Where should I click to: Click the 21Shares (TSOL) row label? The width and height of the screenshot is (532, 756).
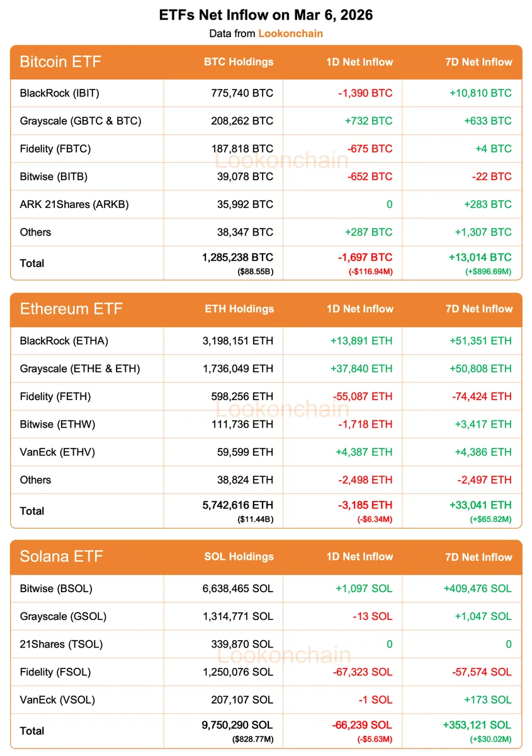click(x=61, y=644)
